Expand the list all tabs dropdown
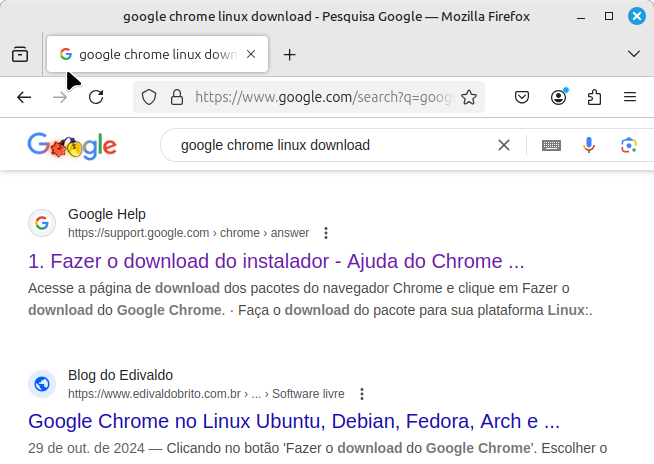 click(633, 54)
